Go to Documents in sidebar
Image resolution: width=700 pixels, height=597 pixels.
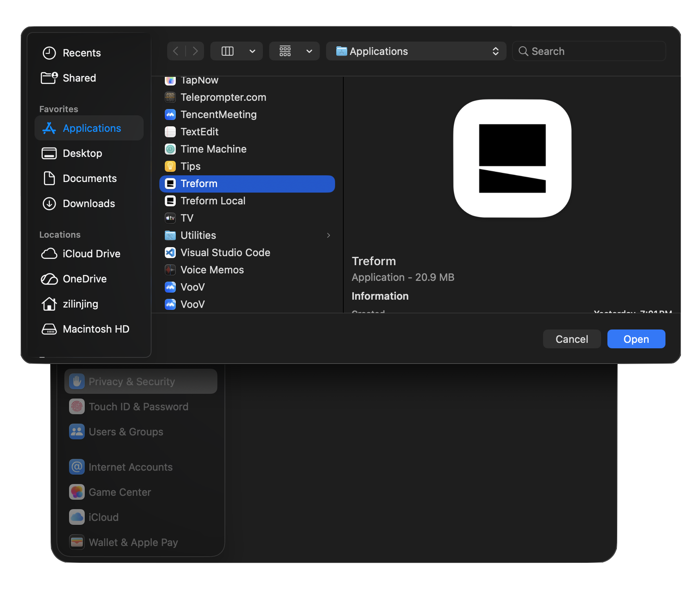click(x=89, y=178)
